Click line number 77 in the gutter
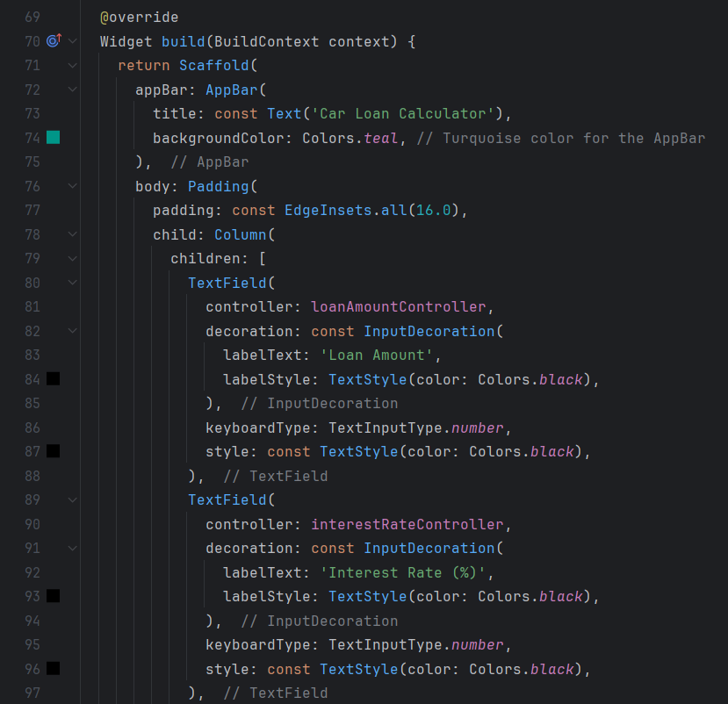This screenshot has width=728, height=704. point(32,210)
